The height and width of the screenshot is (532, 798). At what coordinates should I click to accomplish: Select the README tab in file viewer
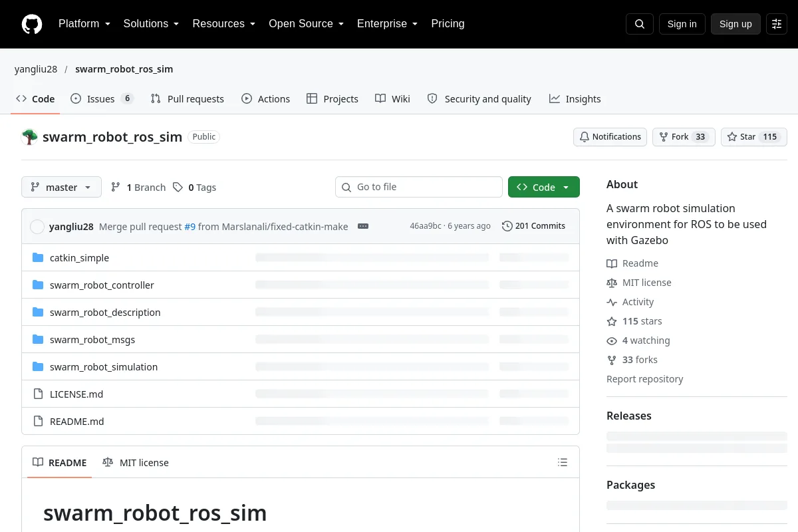click(x=60, y=463)
